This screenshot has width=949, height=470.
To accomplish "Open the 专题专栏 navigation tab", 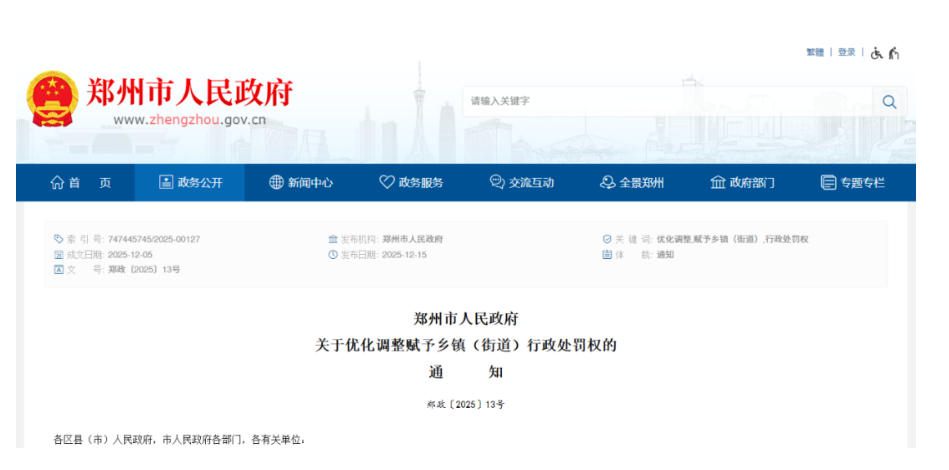I will click(853, 182).
